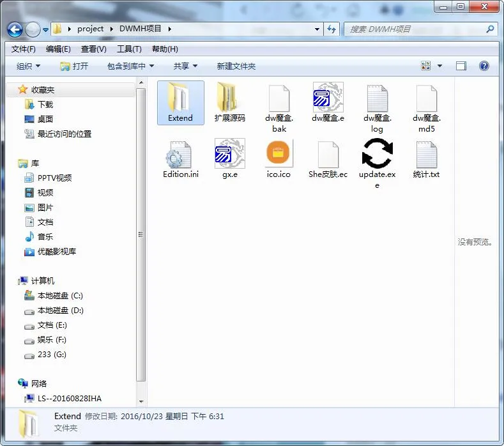504x446 pixels.
Task: Open the recent pages dropdown arrow
Action: coord(45,30)
